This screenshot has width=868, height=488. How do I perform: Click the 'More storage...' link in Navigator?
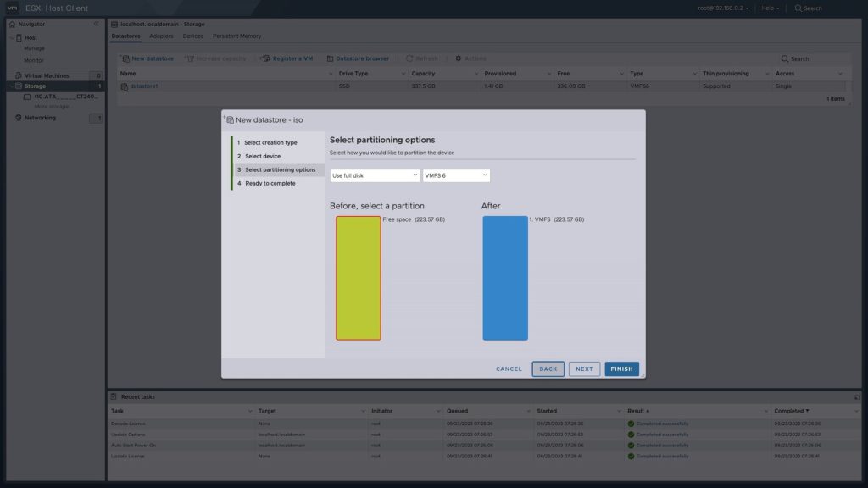point(52,107)
